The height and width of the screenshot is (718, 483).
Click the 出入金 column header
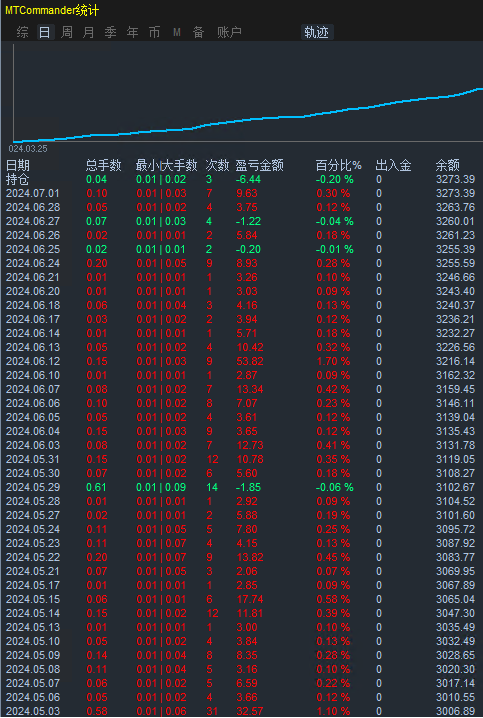(x=393, y=165)
